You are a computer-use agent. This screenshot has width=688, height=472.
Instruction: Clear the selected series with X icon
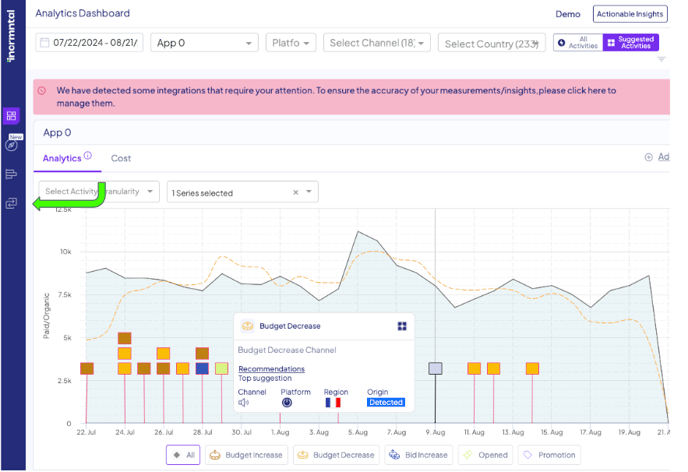[x=295, y=192]
